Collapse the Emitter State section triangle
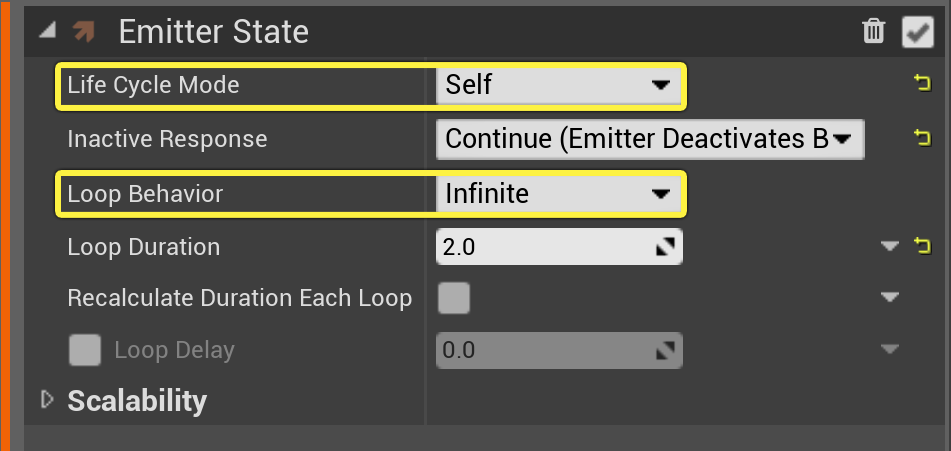951x451 pixels. pos(47,32)
